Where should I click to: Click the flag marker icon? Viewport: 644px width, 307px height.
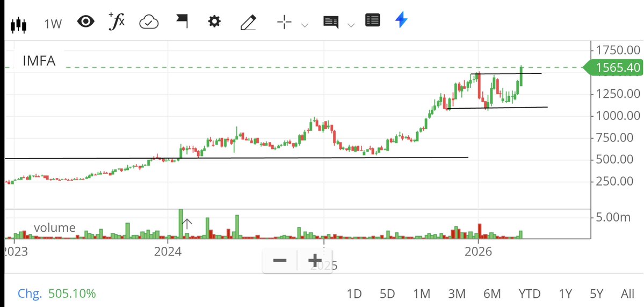coord(182,21)
